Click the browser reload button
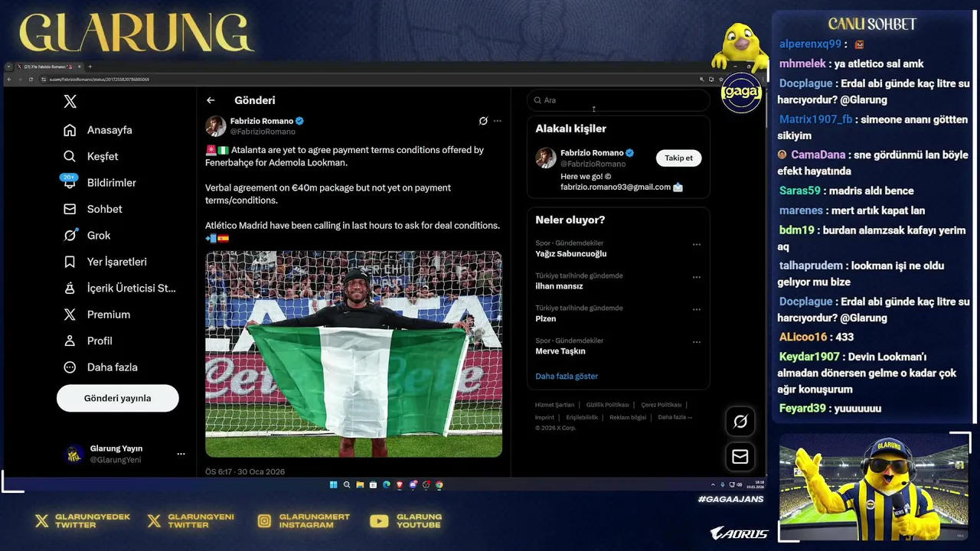The height and width of the screenshot is (551, 980). (31, 79)
